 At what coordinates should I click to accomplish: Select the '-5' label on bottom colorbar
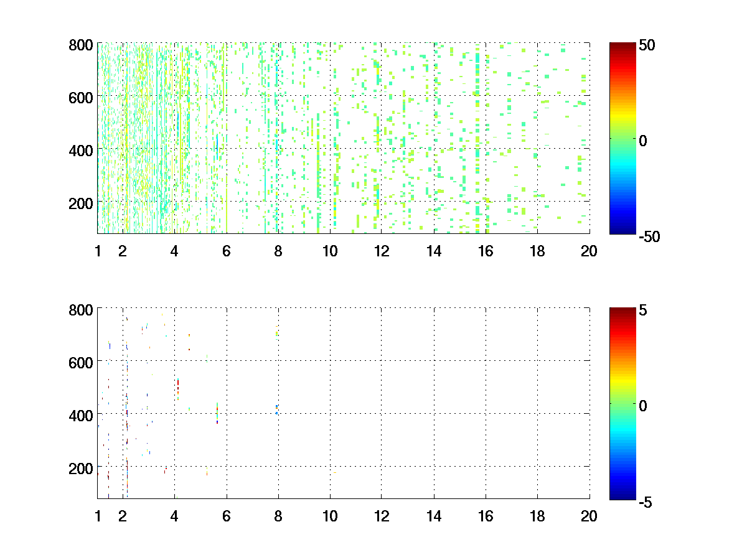pyautogui.click(x=645, y=500)
